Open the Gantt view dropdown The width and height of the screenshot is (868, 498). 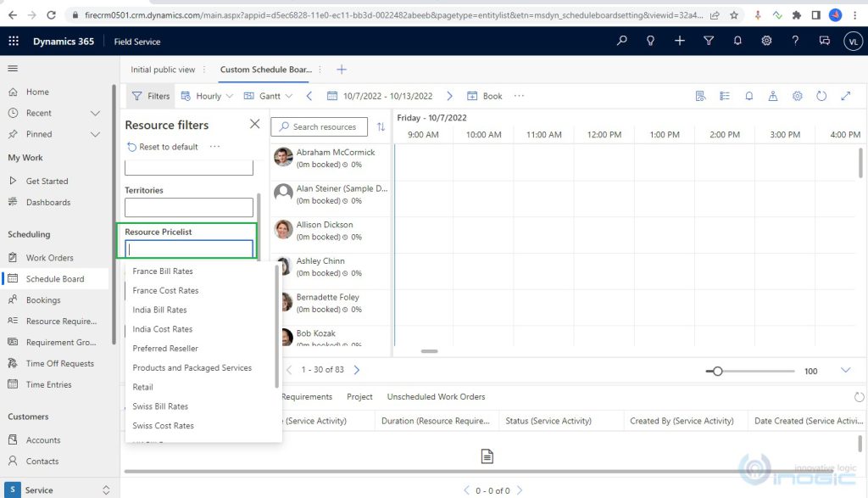272,96
